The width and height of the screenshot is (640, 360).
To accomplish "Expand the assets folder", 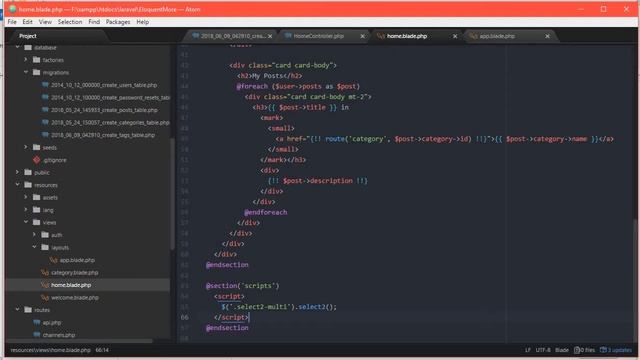I will (26, 197).
